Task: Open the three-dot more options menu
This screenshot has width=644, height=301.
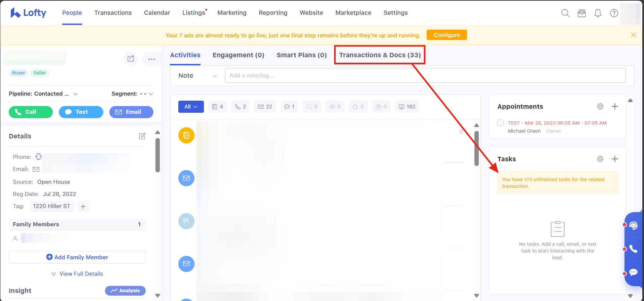Action: [152, 59]
